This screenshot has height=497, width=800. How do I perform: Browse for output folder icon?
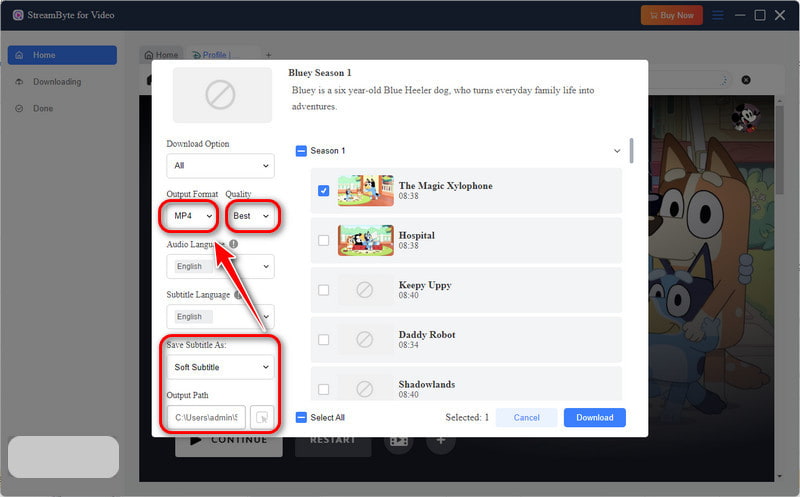click(x=262, y=417)
